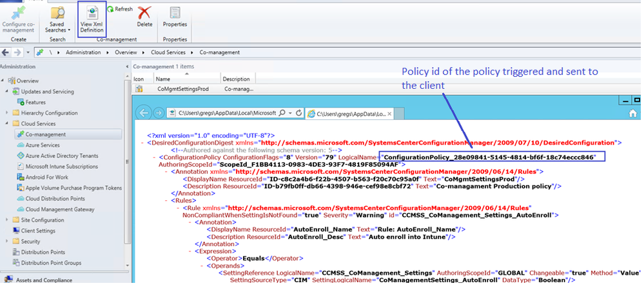Open Apple Volume Purchase Program Tokens
Image resolution: width=644 pixels, height=288 pixels.
(73, 188)
